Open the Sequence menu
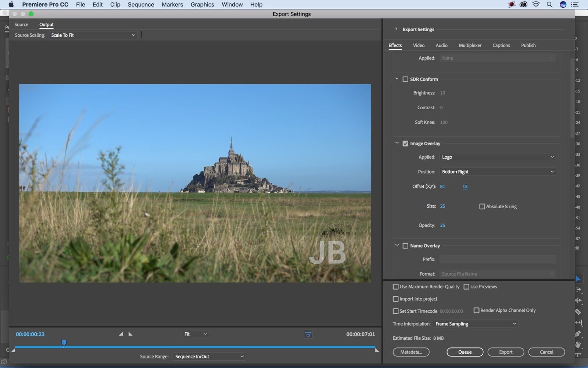Viewport: 588px width, 368px height. click(141, 4)
